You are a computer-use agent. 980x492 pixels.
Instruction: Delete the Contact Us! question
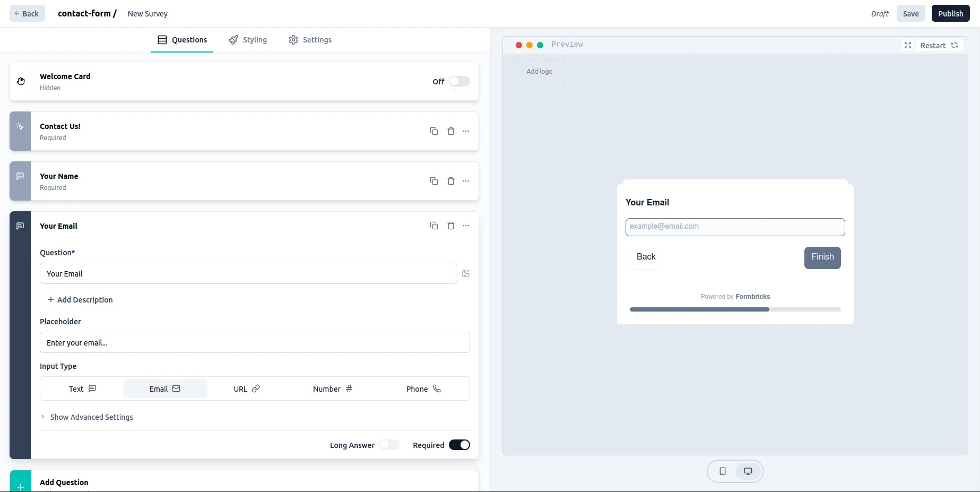[451, 131]
